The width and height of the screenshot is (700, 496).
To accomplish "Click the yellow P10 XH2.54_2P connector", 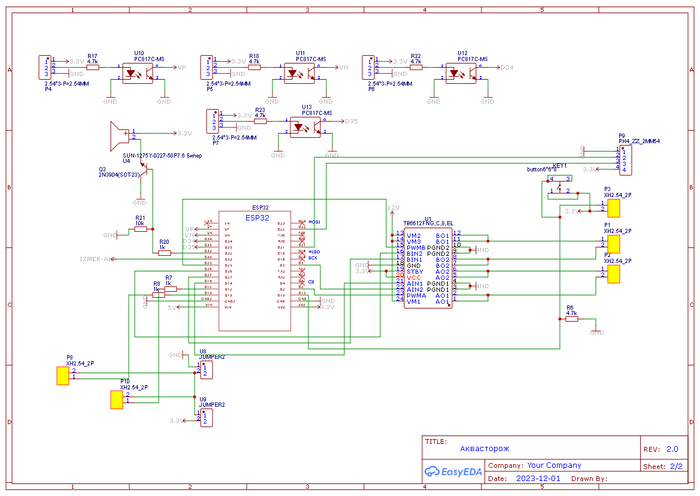I will (117, 400).
